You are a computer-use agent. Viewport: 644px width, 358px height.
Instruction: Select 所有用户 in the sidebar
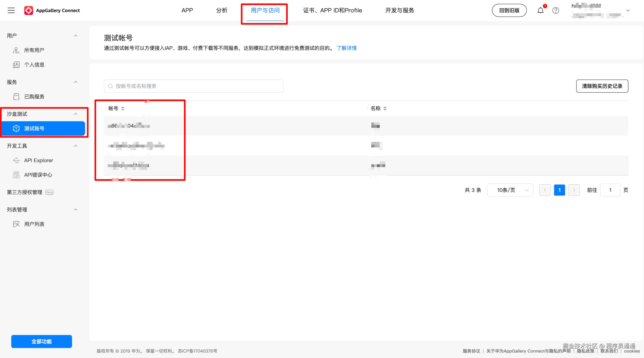34,50
